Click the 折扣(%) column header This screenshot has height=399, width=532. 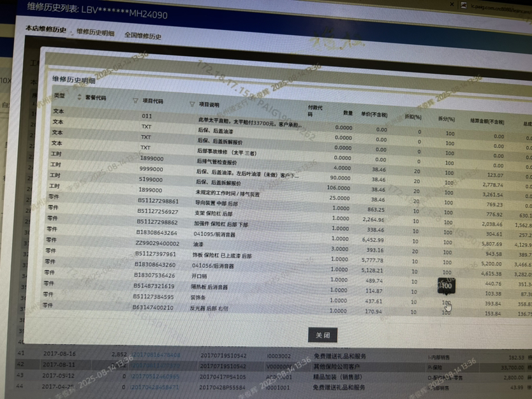(x=413, y=117)
